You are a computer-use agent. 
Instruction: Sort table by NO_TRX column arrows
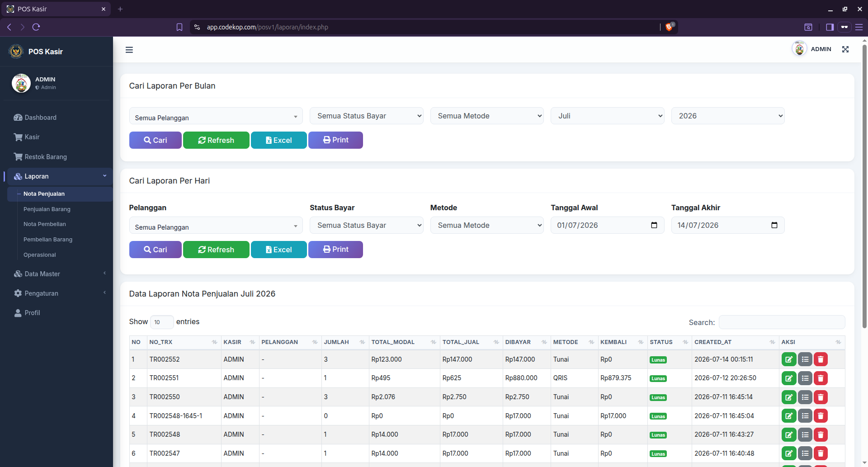tap(214, 342)
